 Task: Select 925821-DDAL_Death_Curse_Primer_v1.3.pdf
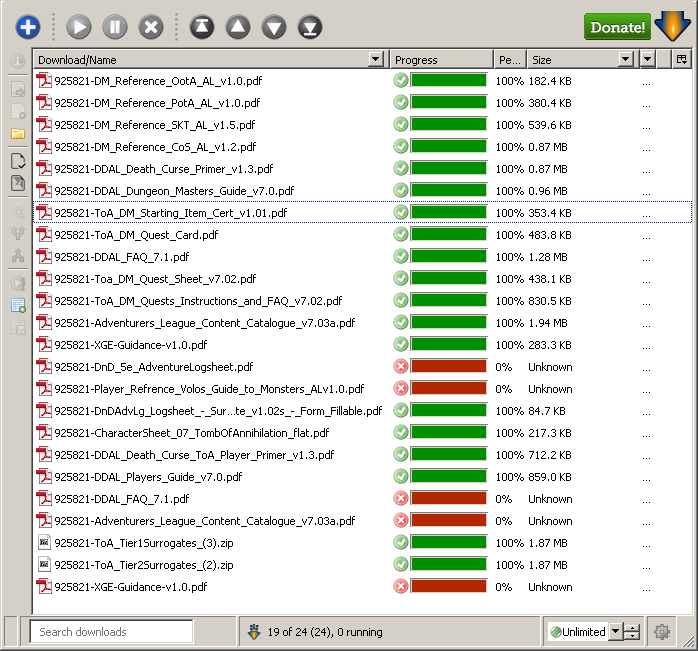362,169
